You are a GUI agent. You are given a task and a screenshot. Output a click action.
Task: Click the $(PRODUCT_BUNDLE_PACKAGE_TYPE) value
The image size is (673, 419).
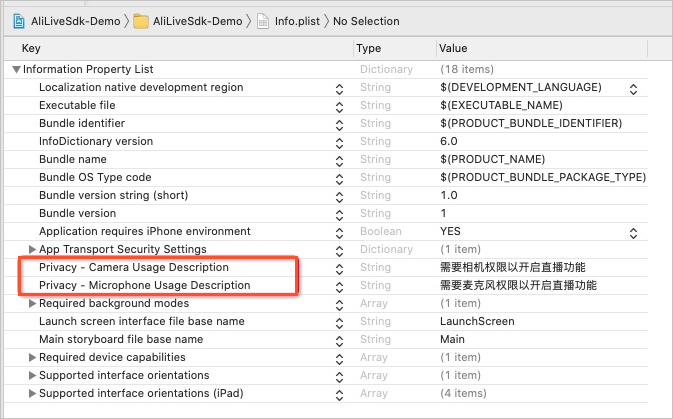pos(543,177)
